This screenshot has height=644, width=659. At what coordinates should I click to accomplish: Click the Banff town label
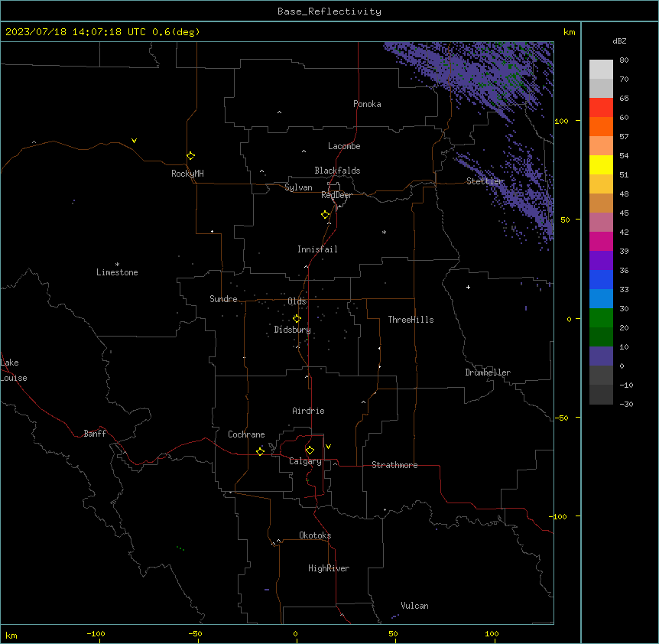coord(95,434)
